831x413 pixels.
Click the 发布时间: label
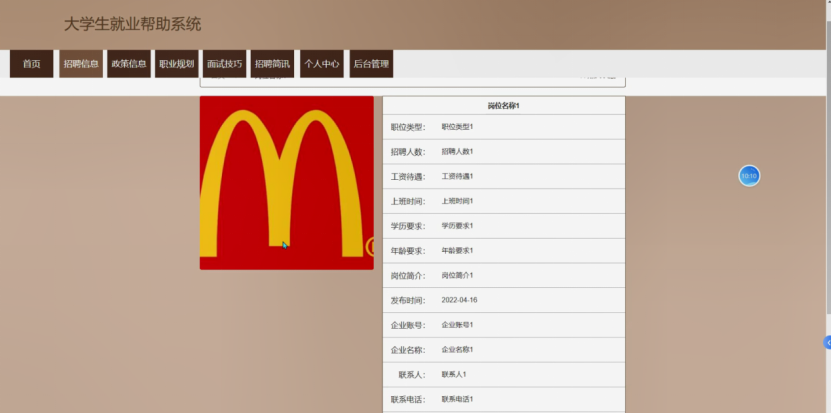point(408,301)
